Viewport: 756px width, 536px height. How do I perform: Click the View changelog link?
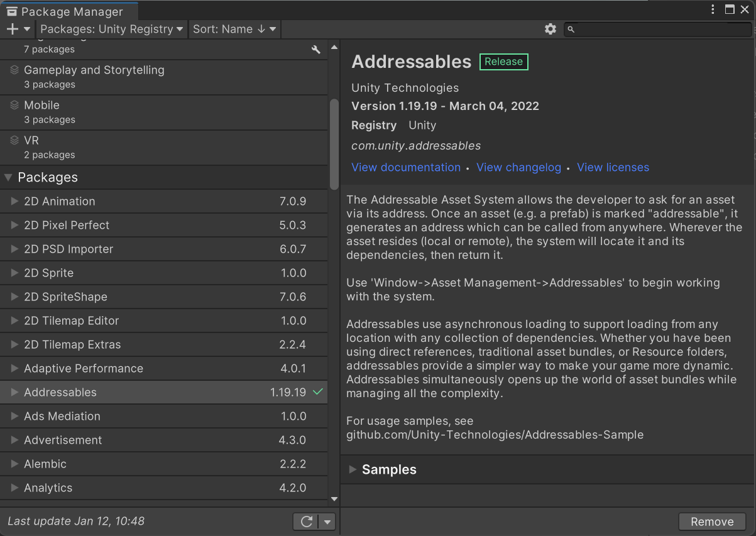pos(518,167)
